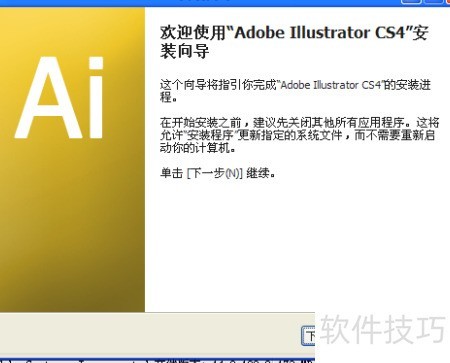
Task: Click the line 单击 [下一步(N)] 继续。
Action: (218, 173)
